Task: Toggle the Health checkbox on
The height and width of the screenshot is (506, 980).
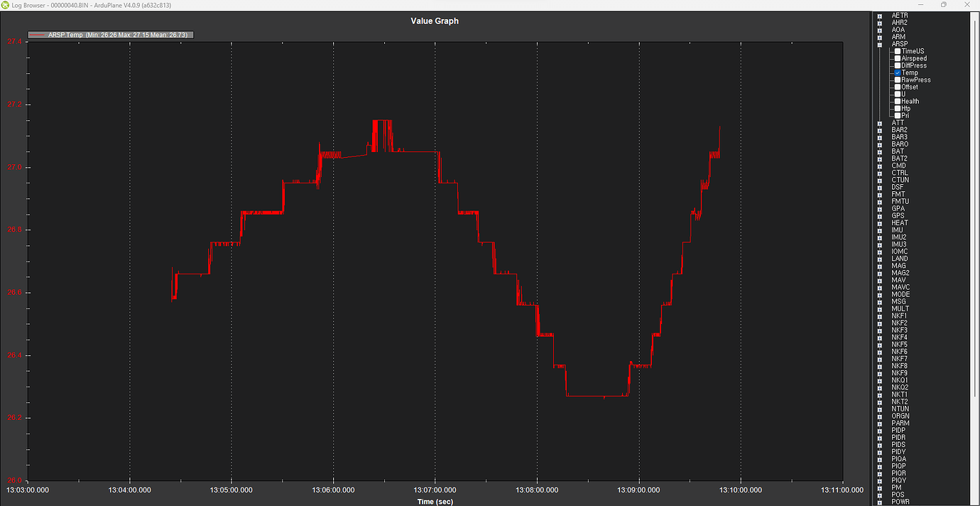Action: point(898,101)
